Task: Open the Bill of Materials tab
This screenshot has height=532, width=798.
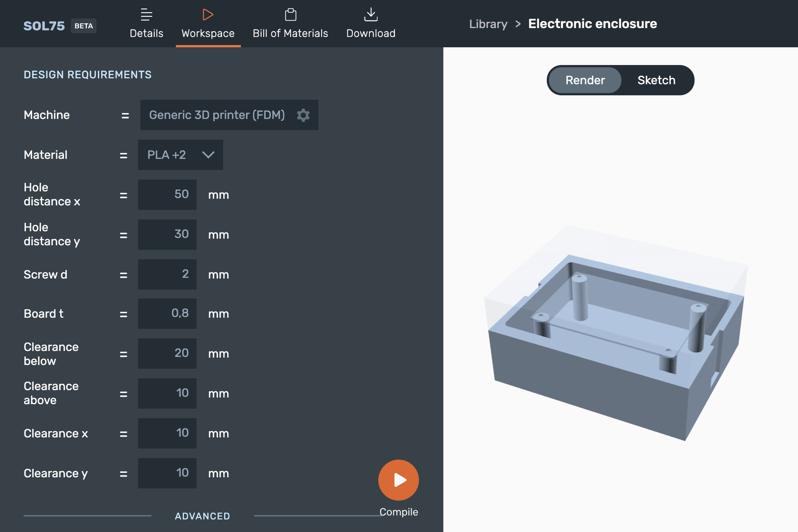Action: click(290, 33)
